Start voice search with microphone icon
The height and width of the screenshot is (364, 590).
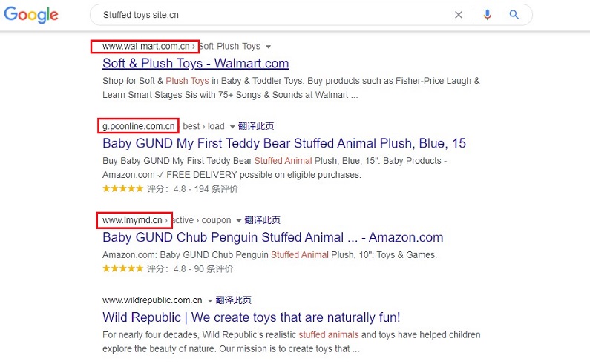pos(488,15)
